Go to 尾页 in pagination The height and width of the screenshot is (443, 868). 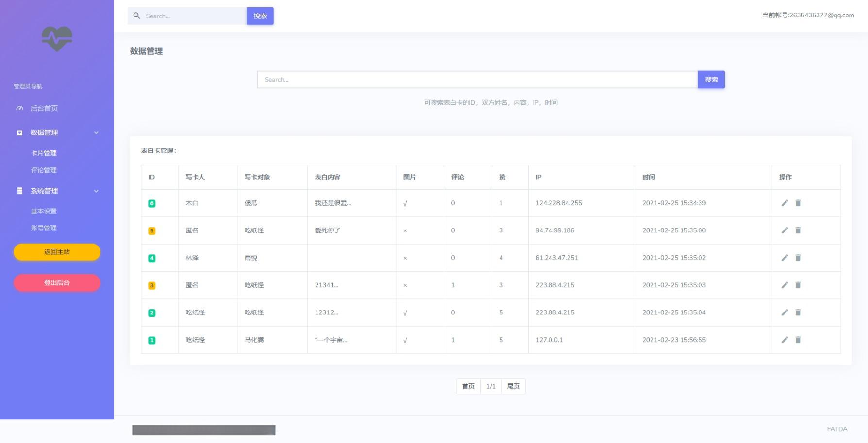[514, 386]
